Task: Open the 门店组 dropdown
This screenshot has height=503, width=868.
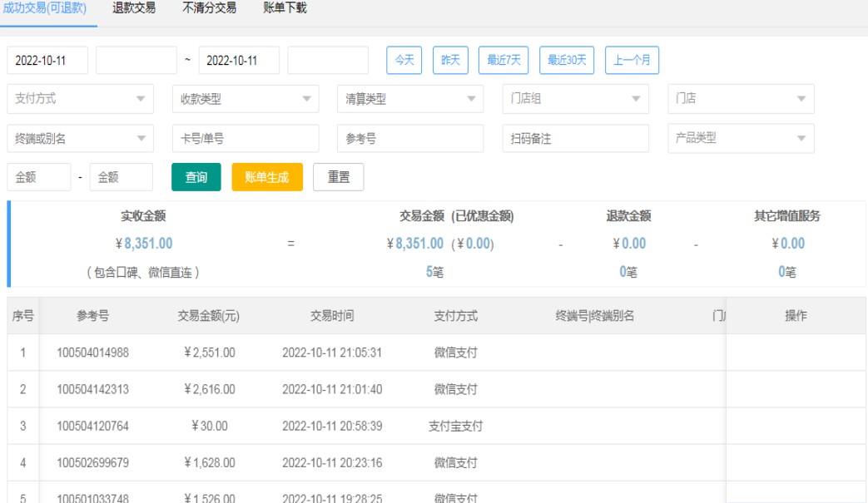Action: pyautogui.click(x=575, y=99)
